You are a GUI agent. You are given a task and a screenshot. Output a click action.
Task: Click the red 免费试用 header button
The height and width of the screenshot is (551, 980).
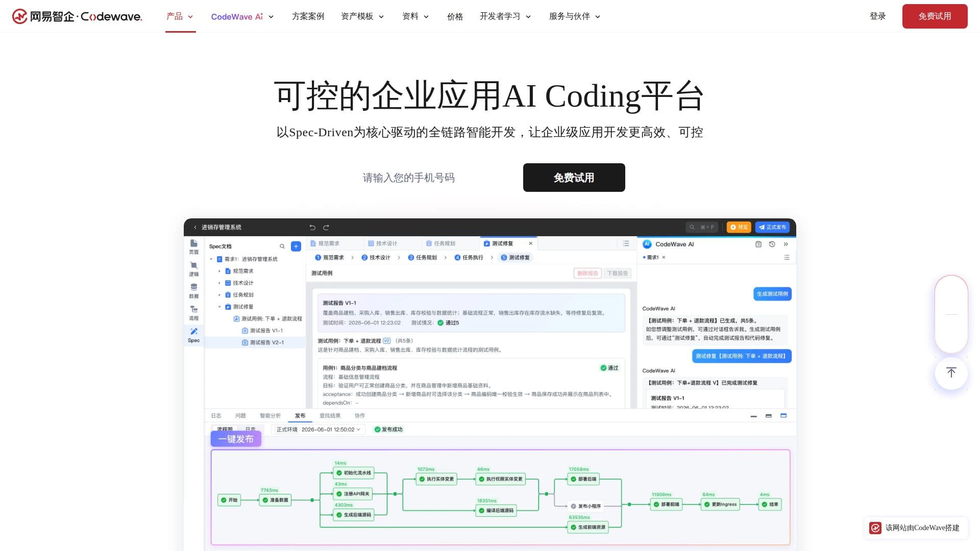pyautogui.click(x=935, y=16)
